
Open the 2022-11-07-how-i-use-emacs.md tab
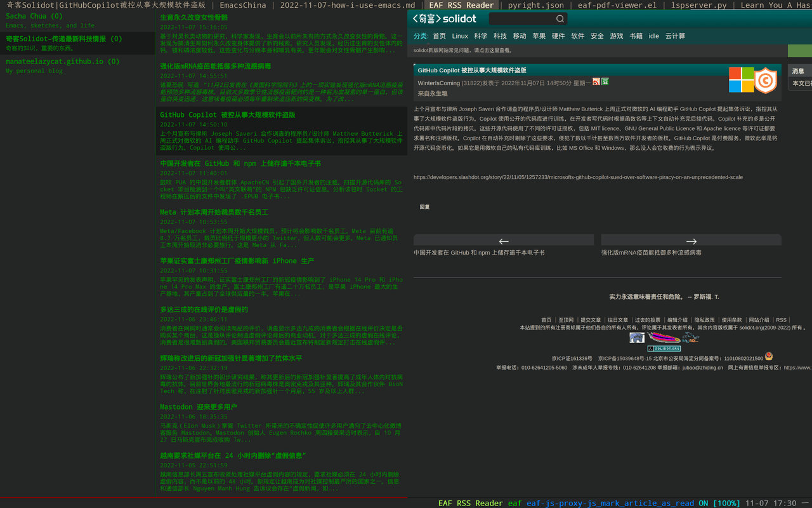[347, 5]
